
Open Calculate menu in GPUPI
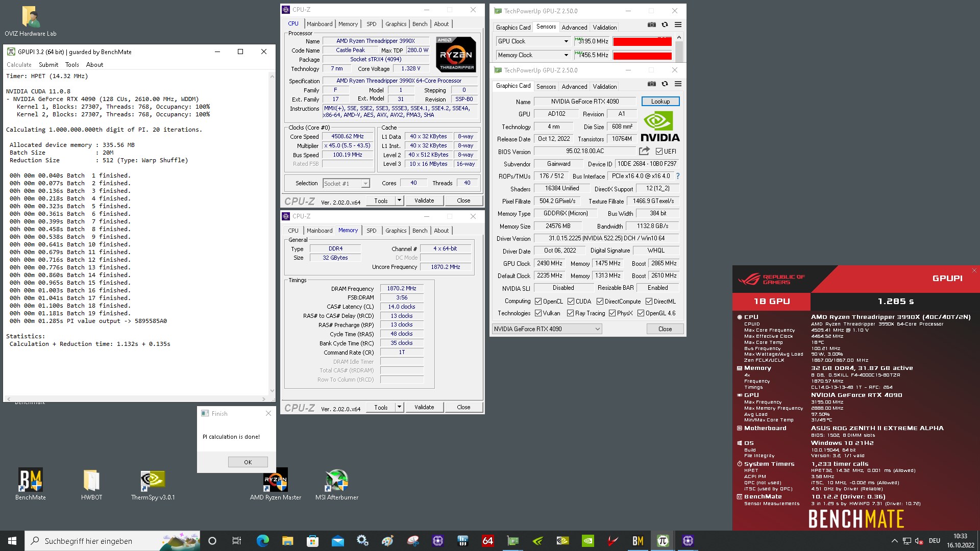pyautogui.click(x=19, y=65)
